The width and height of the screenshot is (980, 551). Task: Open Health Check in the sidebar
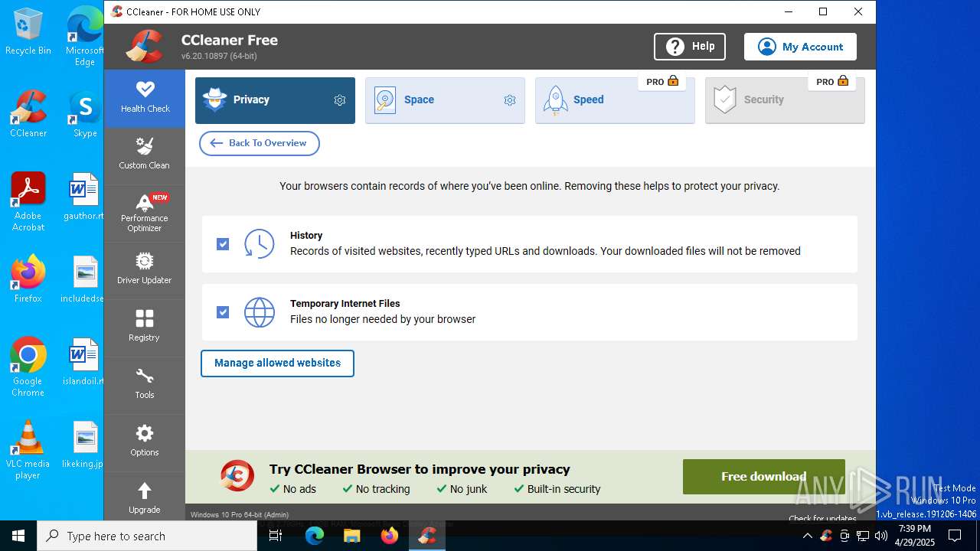[145, 99]
